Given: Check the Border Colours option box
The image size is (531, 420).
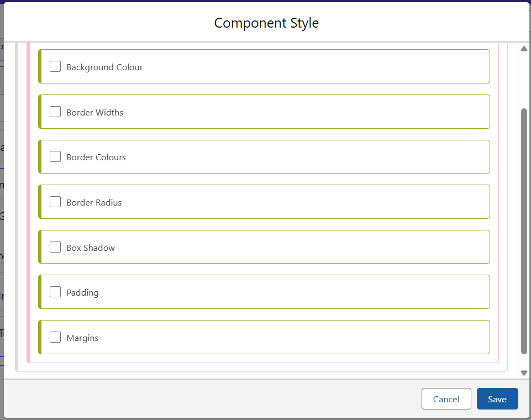Looking at the screenshot, I should point(55,156).
